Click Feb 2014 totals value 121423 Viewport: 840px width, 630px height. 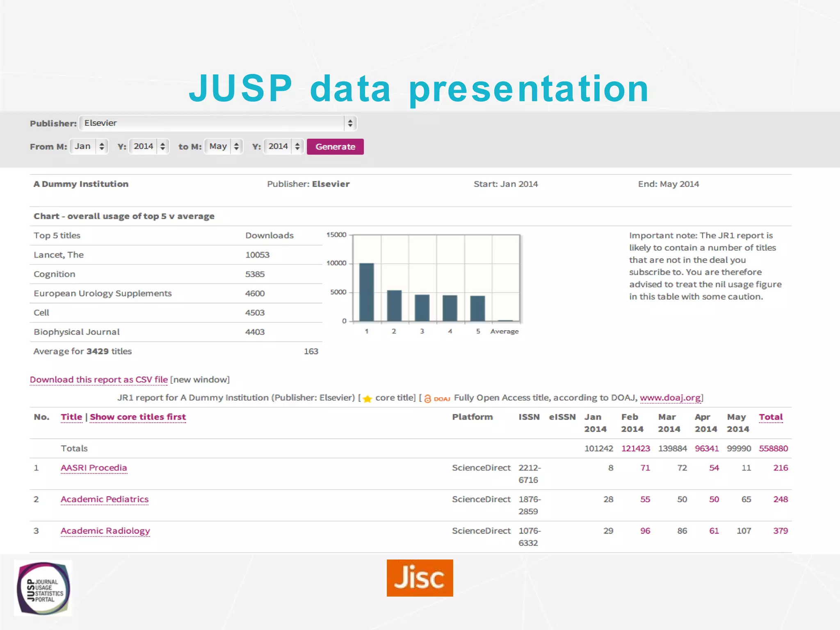click(635, 449)
